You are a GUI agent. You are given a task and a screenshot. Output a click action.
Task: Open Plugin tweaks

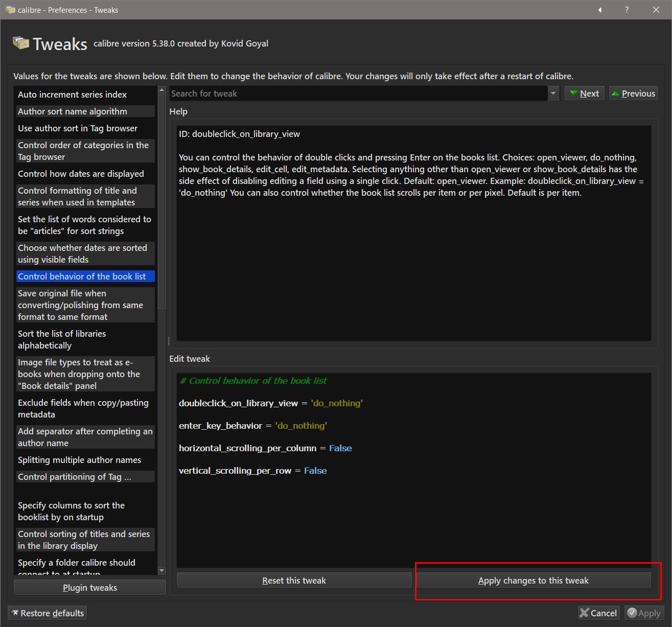[90, 588]
